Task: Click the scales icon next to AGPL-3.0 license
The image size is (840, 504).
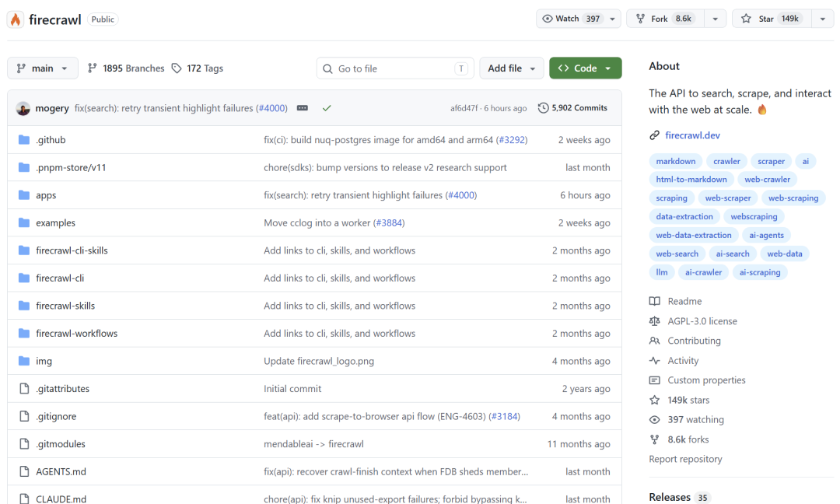Action: click(x=655, y=320)
